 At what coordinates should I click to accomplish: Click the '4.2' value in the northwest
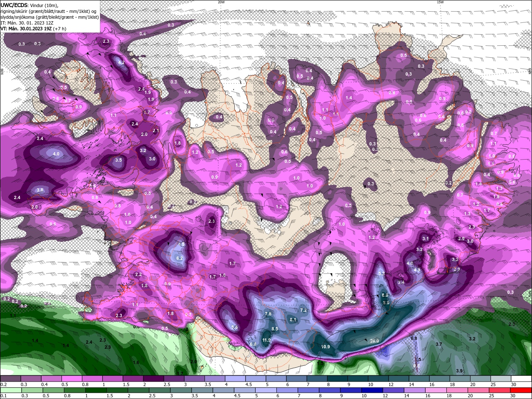click(x=121, y=62)
